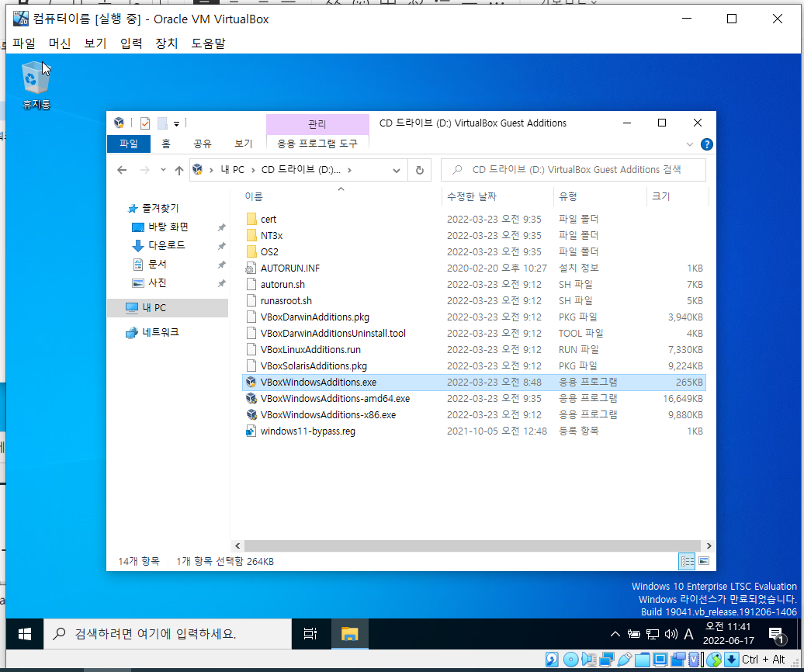Click the host key down-arrow icon
The image size is (804, 672).
click(732, 659)
